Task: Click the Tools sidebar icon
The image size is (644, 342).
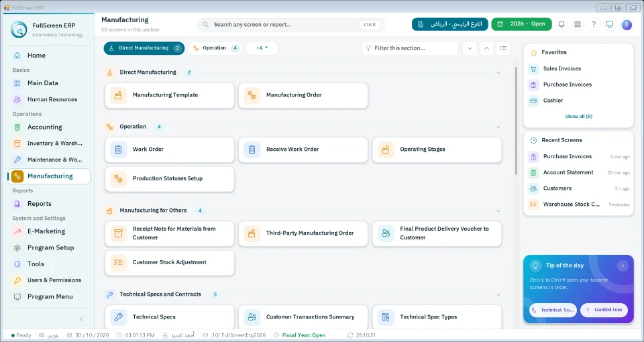Action: coord(17,264)
